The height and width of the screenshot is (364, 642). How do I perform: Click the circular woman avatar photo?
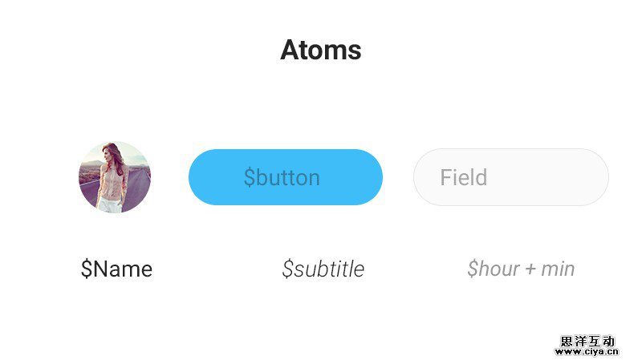[115, 177]
